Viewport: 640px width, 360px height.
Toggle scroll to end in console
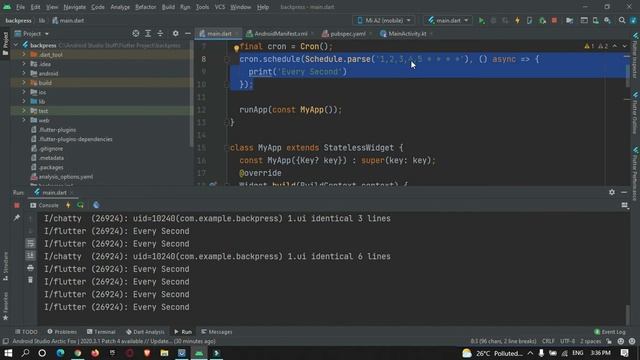[30, 256]
